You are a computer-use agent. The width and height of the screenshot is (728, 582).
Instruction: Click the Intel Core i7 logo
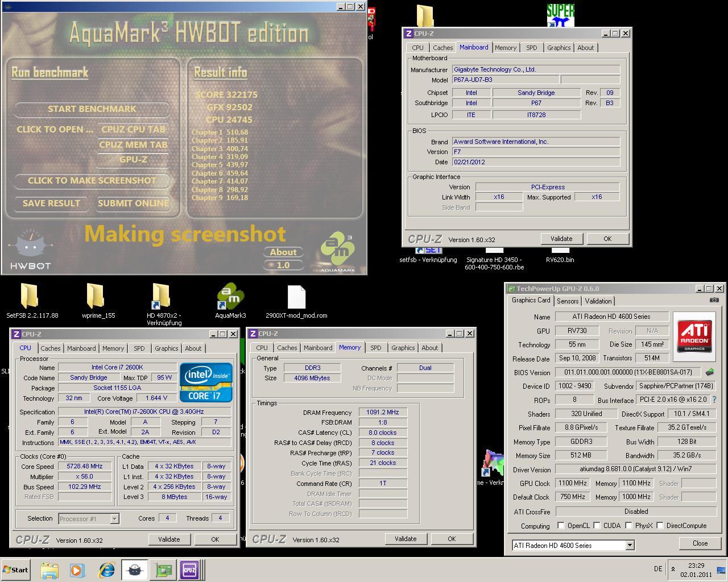coord(206,383)
